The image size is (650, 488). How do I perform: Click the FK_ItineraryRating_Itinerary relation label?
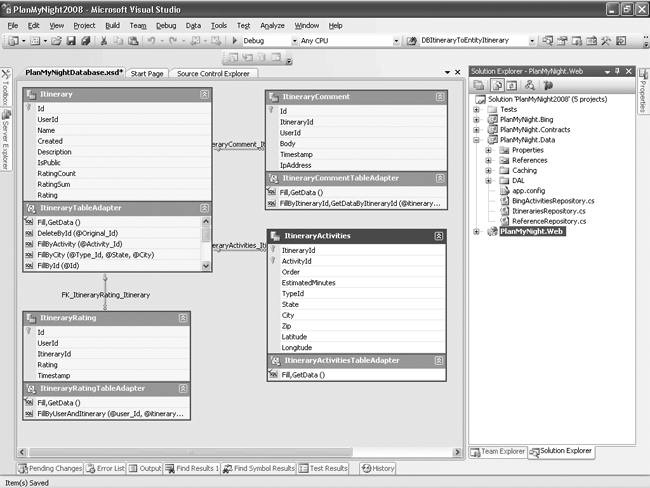[106, 295]
